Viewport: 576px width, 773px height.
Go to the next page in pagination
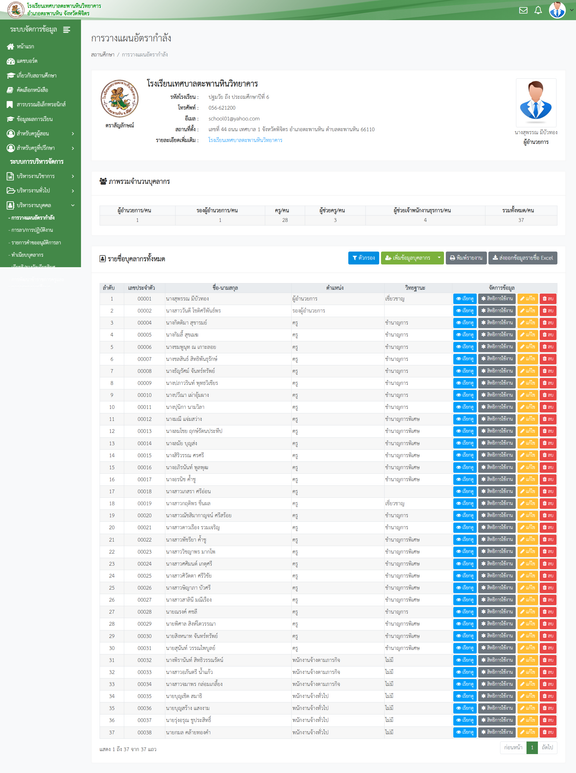(x=547, y=748)
